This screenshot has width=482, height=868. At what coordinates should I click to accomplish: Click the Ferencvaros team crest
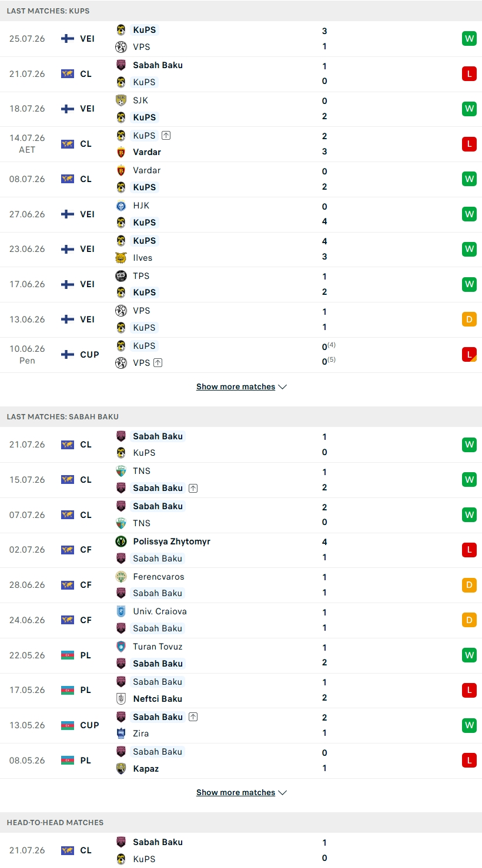tap(121, 577)
